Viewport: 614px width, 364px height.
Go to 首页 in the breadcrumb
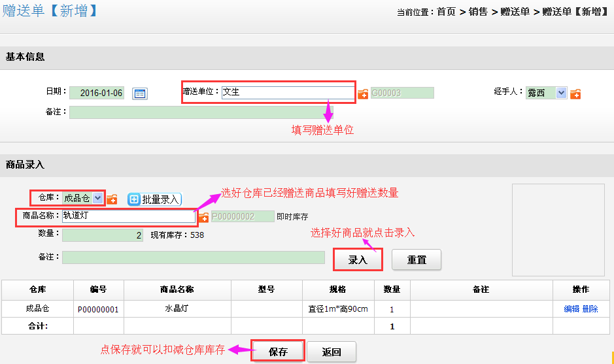(x=446, y=12)
